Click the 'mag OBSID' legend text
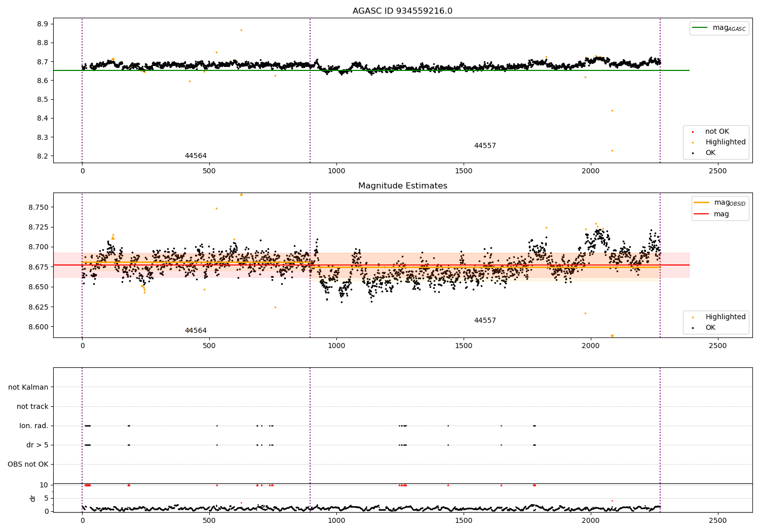 point(730,203)
